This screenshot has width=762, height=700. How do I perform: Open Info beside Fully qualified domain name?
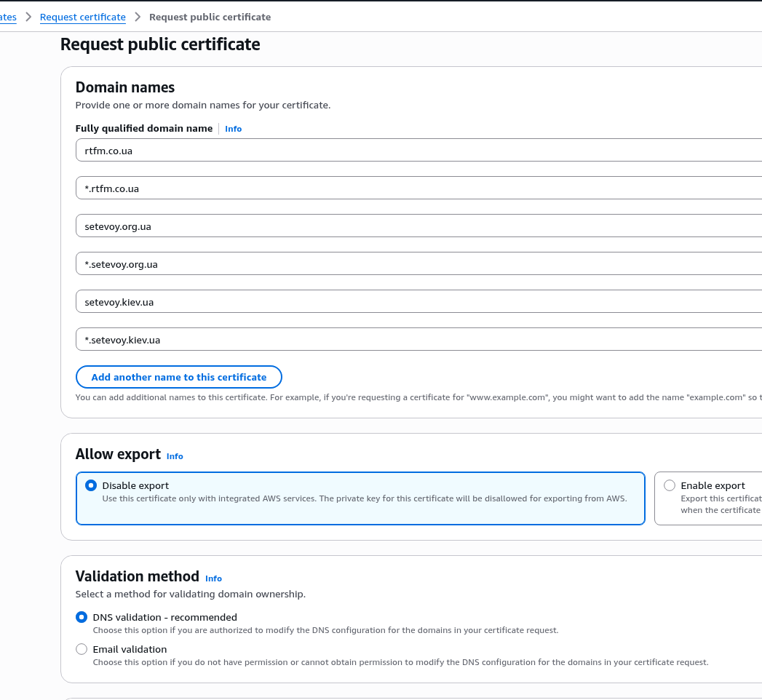(233, 129)
